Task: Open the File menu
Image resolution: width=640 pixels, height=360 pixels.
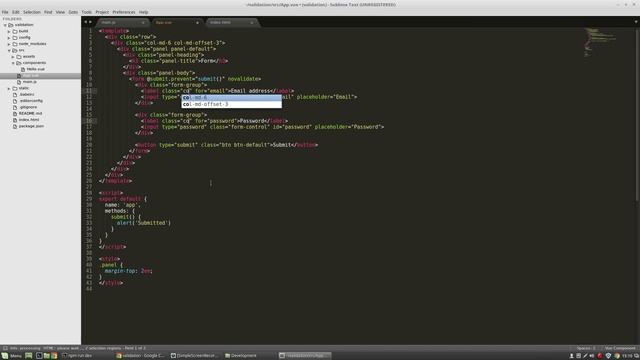Action: (x=5, y=12)
